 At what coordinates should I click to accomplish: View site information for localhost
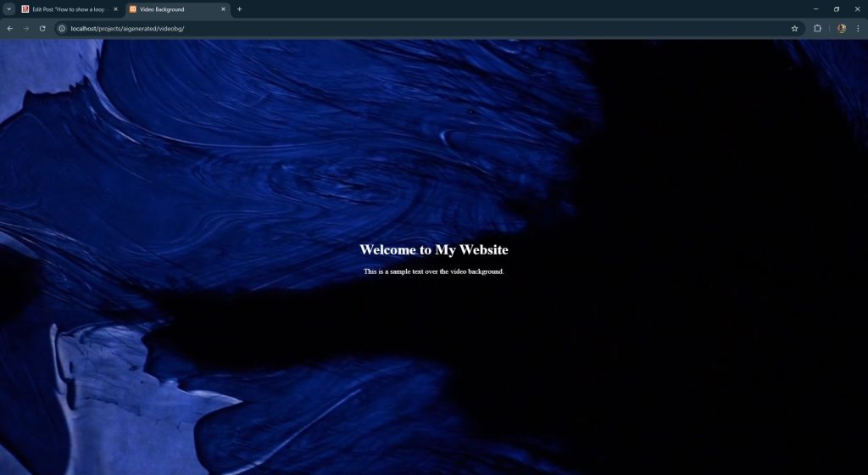point(62,28)
